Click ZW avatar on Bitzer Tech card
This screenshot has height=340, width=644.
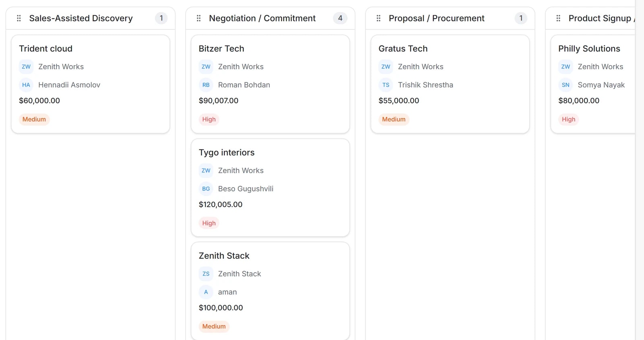206,67
